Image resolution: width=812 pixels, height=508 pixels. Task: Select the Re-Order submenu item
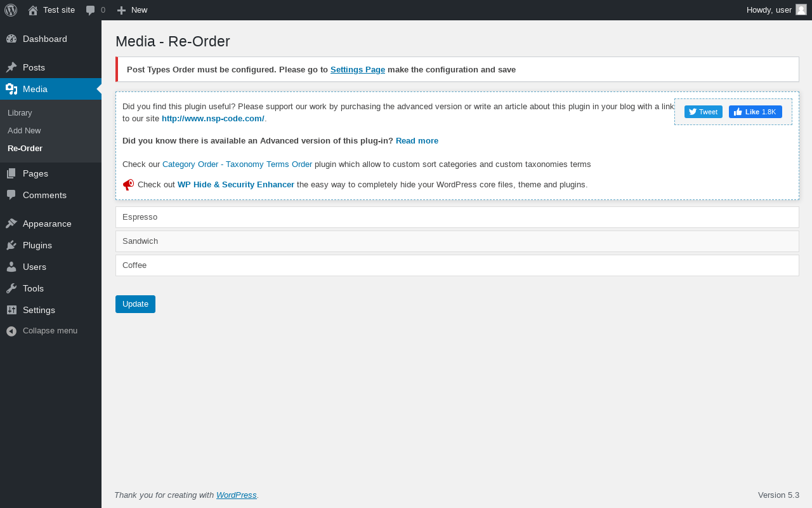[x=25, y=148]
